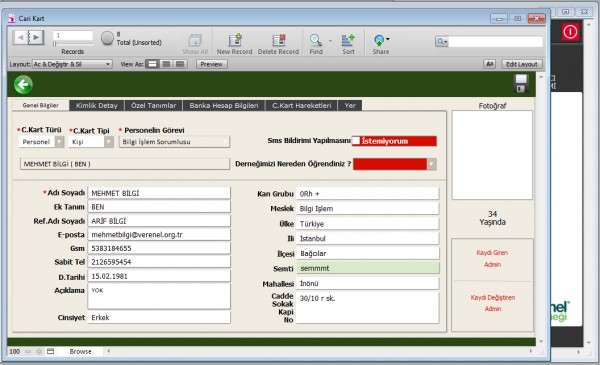600x365 pixels.
Task: Click the Ek Tanım field
Action: pyautogui.click(x=159, y=207)
